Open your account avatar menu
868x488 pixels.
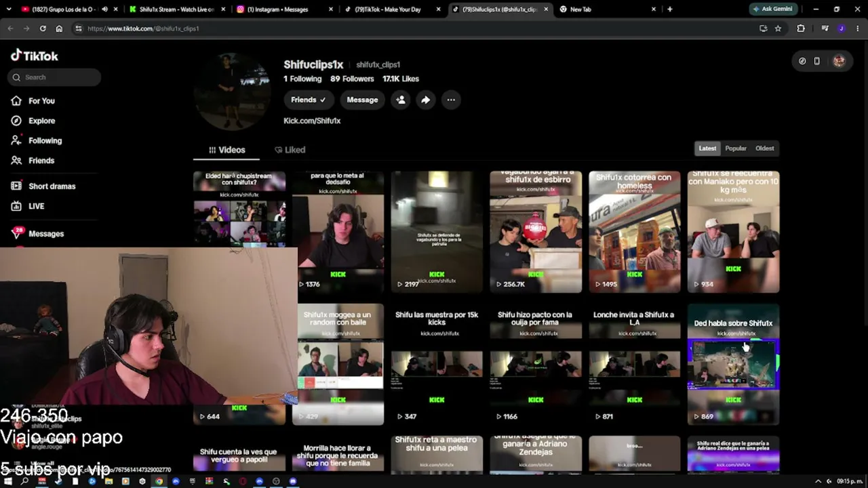click(839, 61)
